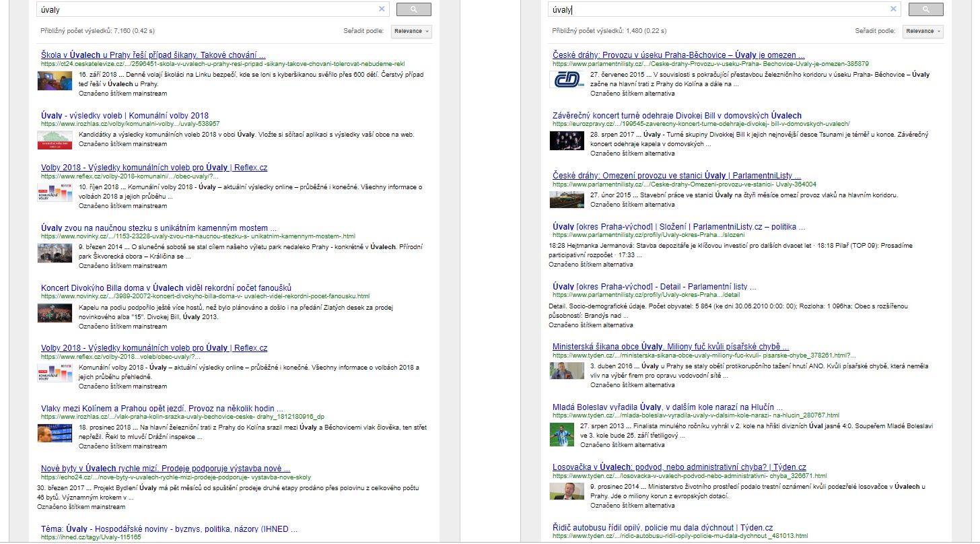Click "Přibližný počet výsledků: 1,480 (0.22 s)" text
This screenshot has height=544, width=980.
(609, 31)
